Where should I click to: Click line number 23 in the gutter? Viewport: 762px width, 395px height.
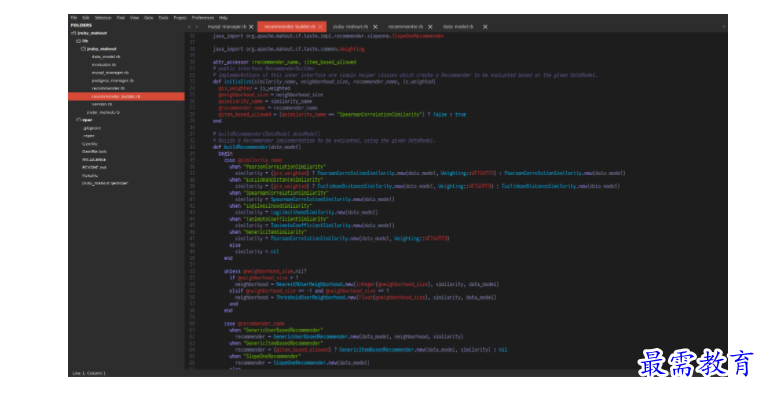(x=192, y=82)
